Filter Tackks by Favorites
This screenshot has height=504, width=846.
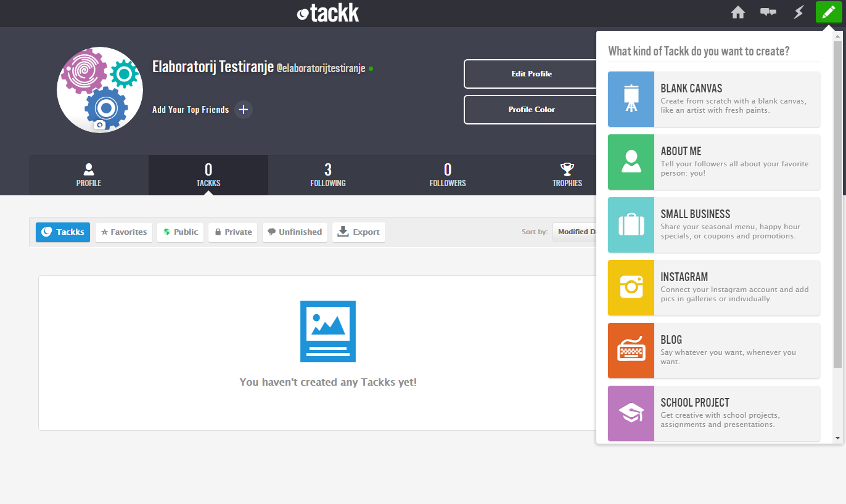124,232
